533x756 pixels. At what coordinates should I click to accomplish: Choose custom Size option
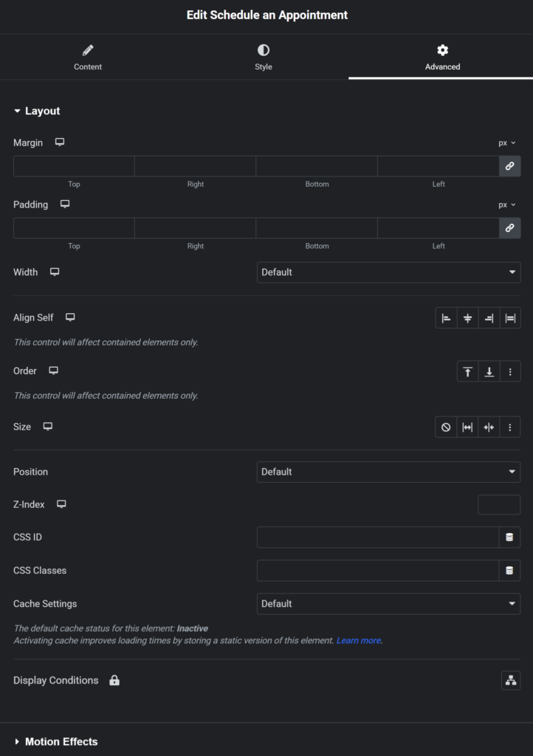coord(510,427)
